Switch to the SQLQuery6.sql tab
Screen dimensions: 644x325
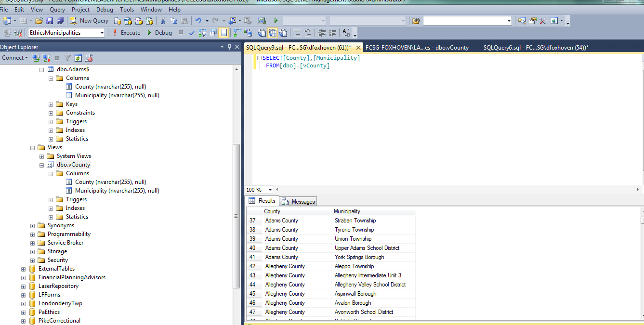pyautogui.click(x=536, y=47)
